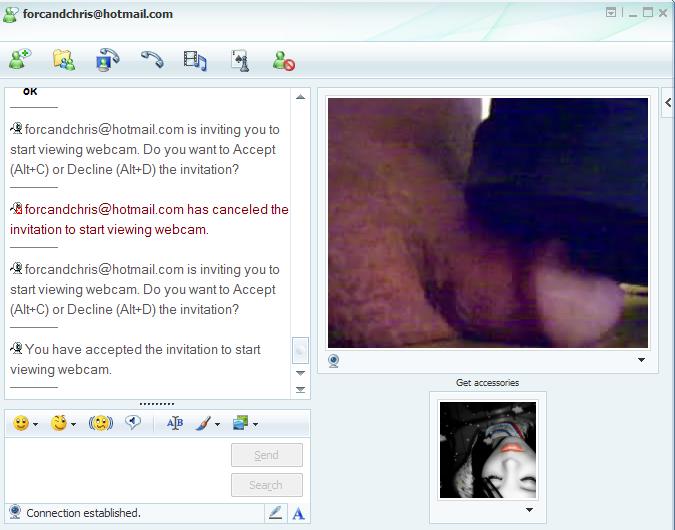Open the smiley emoticon dropdown
The height and width of the screenshot is (530, 675).
(x=37, y=424)
